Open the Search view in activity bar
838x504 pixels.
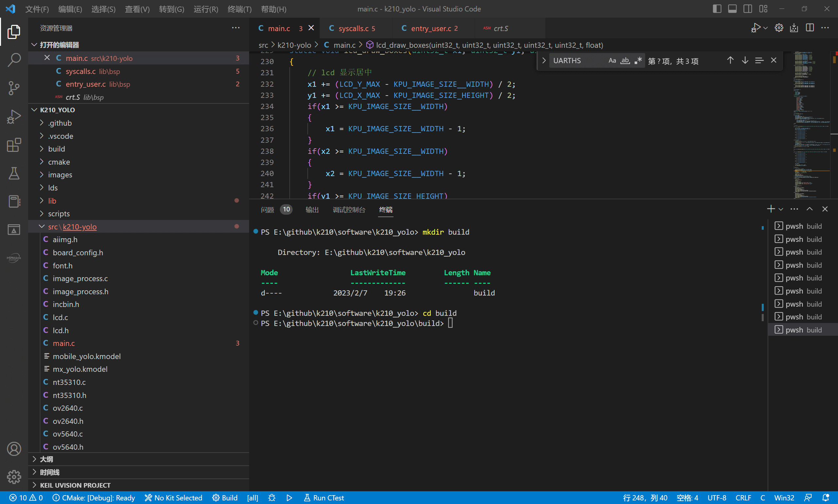(14, 60)
